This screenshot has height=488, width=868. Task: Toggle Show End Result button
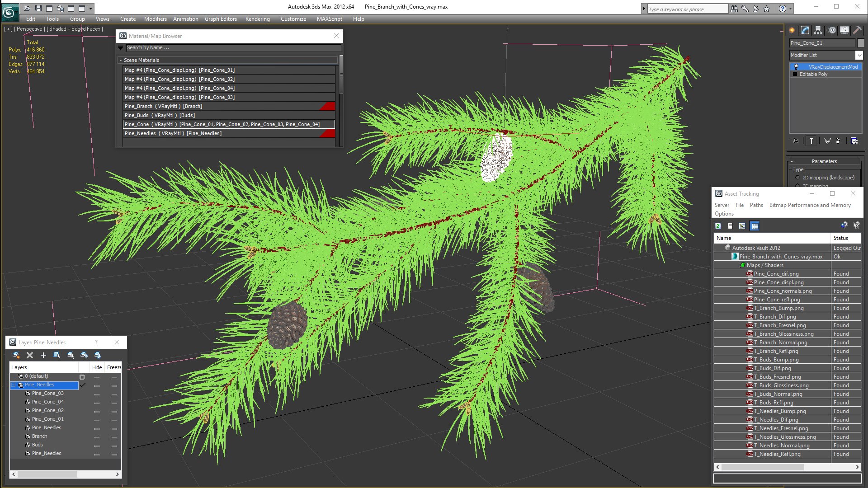(x=811, y=141)
